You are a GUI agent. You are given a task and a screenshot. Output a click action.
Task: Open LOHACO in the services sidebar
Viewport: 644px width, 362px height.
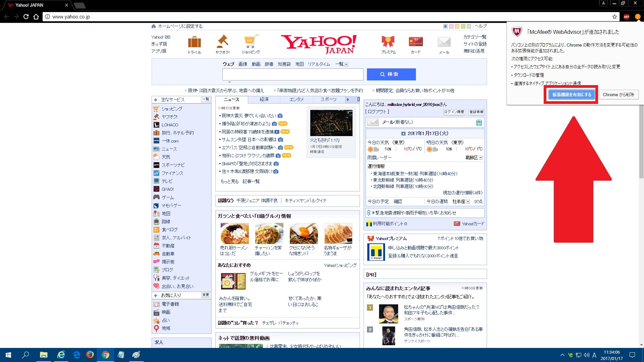pos(170,125)
